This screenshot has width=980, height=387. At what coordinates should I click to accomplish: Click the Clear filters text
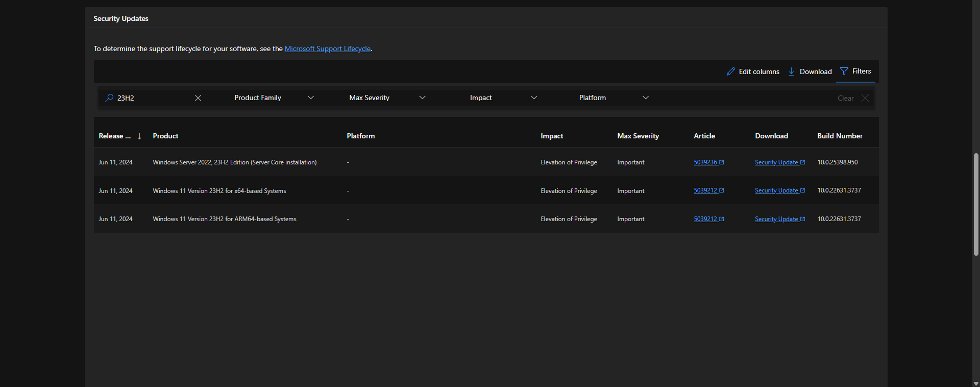pos(845,98)
